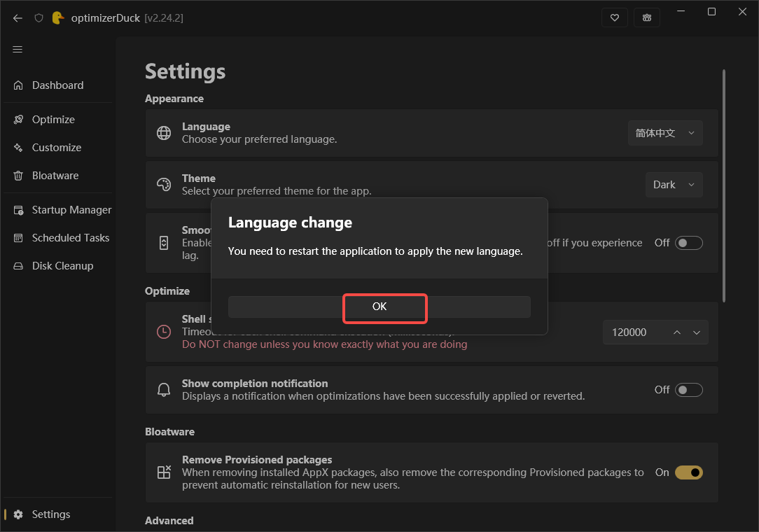Viewport: 759px width, 532px height.
Task: Click the Language change dialog title
Action: [290, 223]
